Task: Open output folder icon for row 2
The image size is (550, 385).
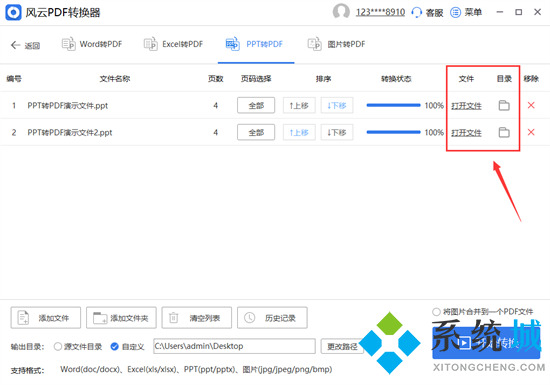Action: point(504,132)
